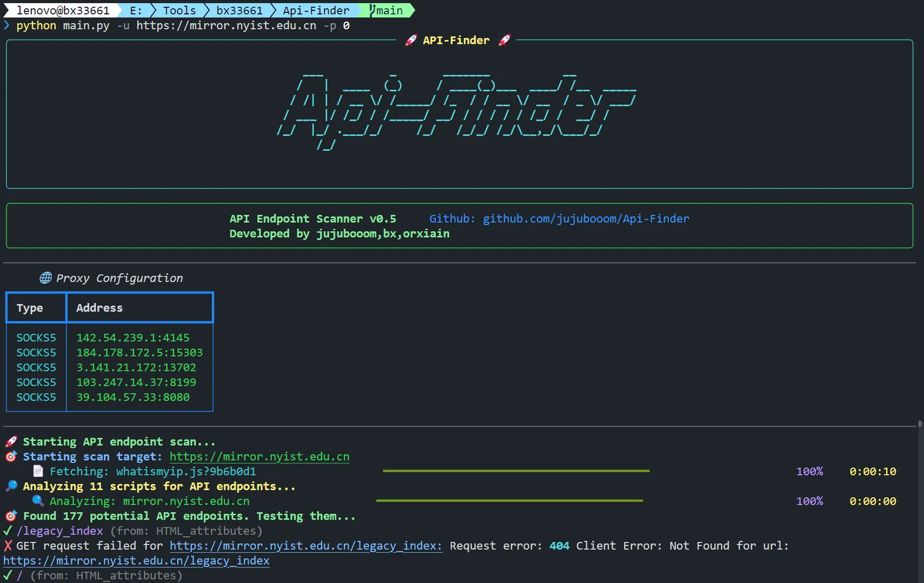
Task: Click the green checkmark beside /legacy_index
Action: [8, 531]
